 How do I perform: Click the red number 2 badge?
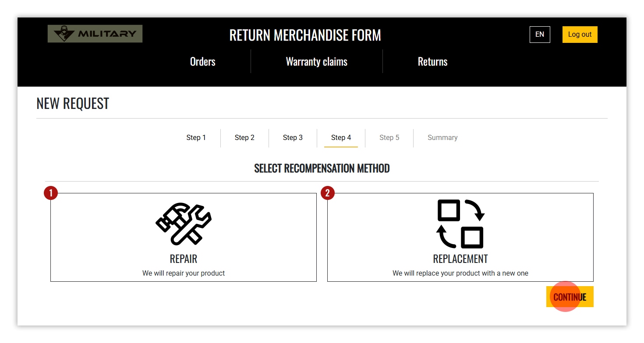click(328, 193)
